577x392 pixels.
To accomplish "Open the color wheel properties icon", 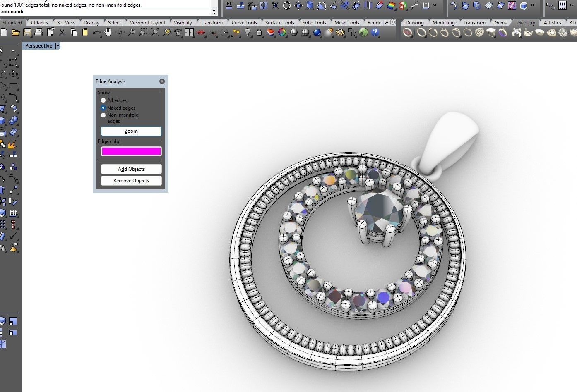I will click(282, 32).
